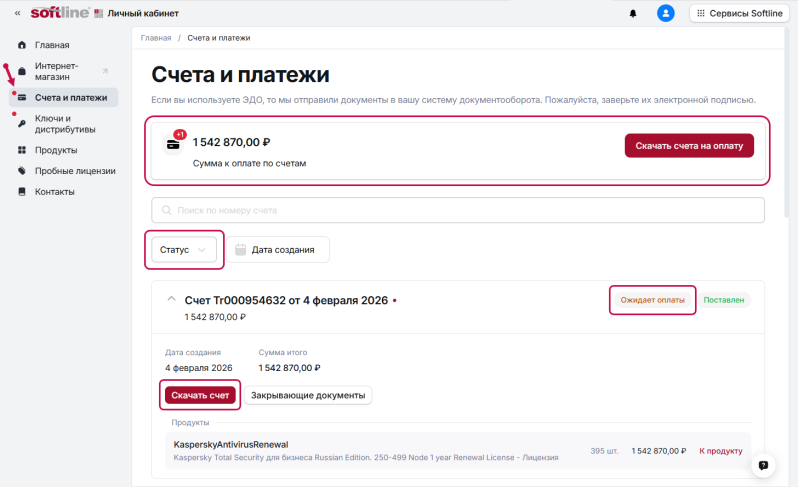This screenshot has width=798, height=487.
Task: Open user profile avatar icon
Action: click(x=666, y=13)
